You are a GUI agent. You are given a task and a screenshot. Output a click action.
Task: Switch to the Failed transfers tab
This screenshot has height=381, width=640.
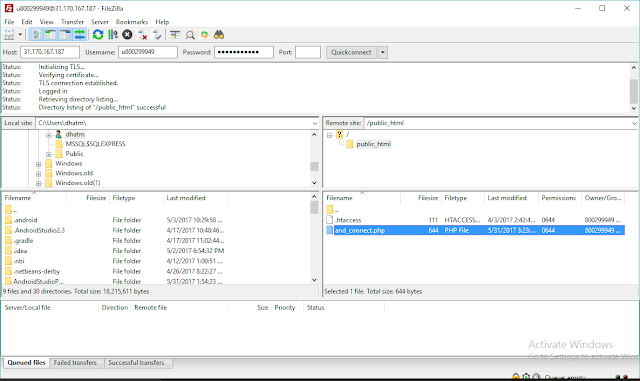pyautogui.click(x=75, y=363)
